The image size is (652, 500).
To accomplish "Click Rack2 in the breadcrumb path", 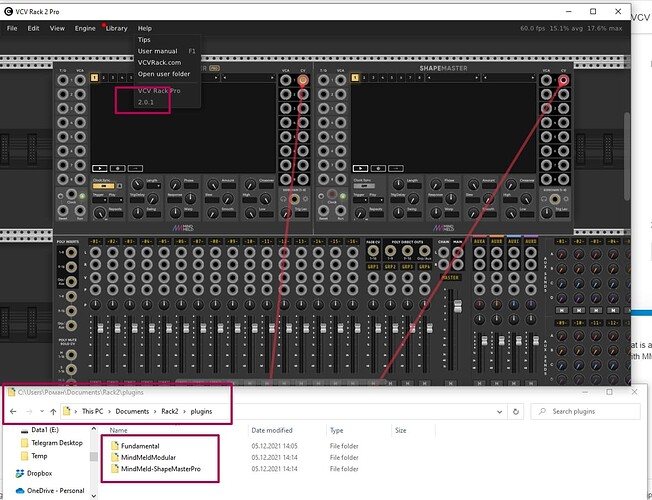I will (170, 411).
